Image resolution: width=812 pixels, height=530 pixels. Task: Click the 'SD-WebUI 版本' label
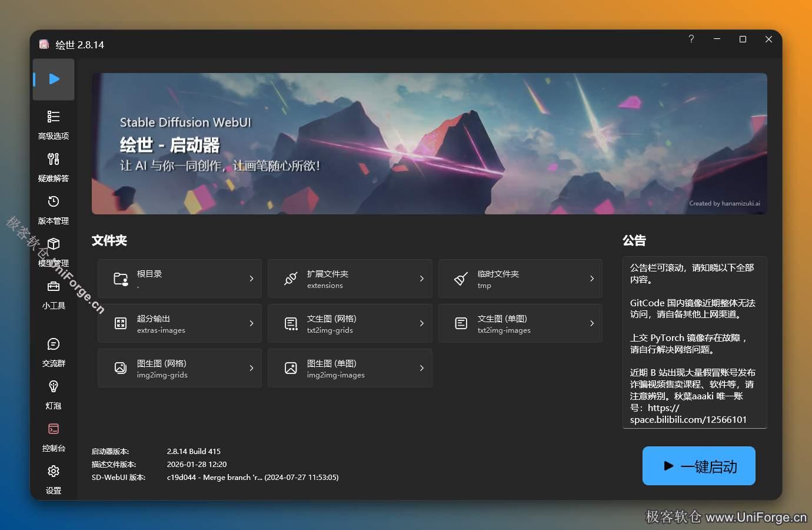118,478
